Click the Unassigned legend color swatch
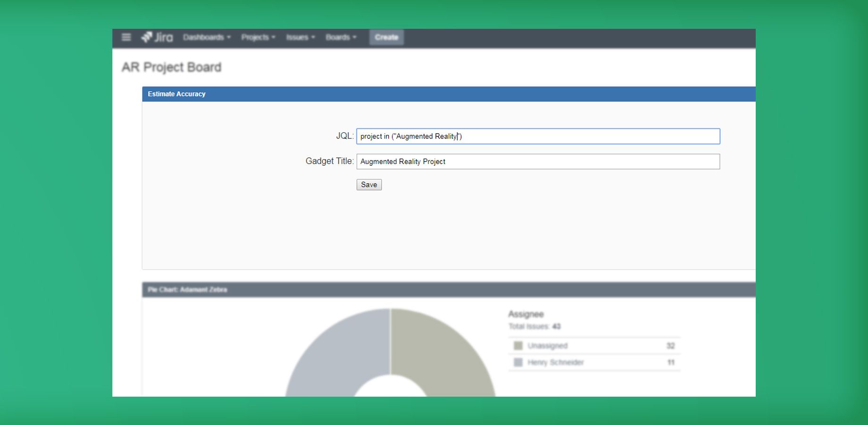Viewport: 868px width, 425px height. coord(518,346)
